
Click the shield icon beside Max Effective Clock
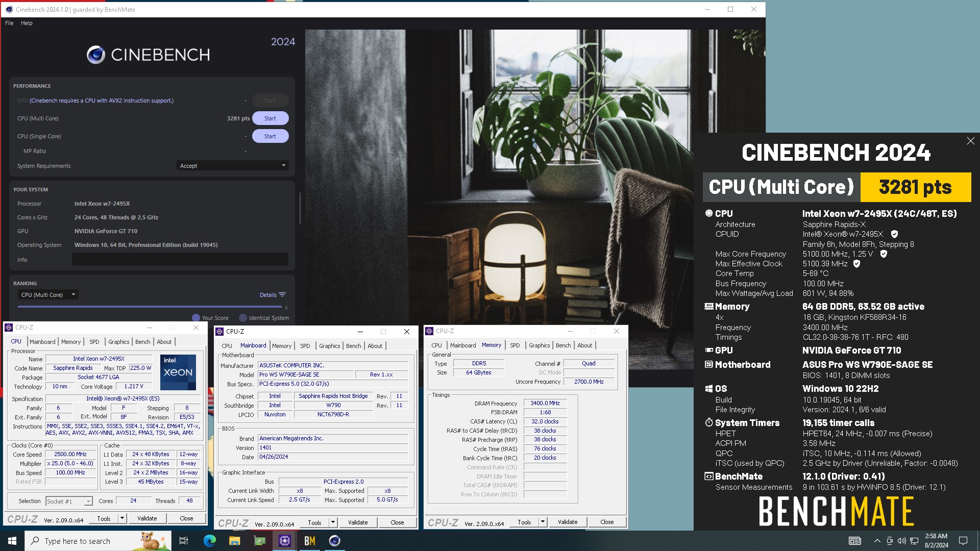(856, 264)
